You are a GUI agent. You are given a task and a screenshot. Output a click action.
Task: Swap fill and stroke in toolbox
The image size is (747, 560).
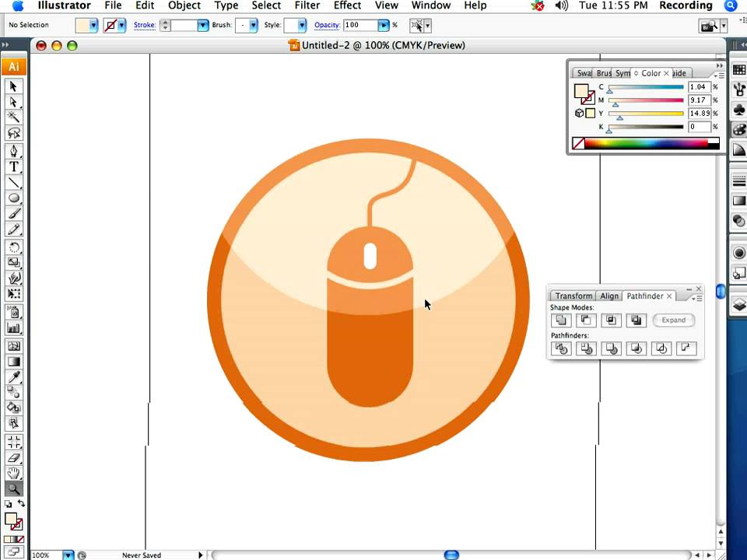tap(21, 504)
